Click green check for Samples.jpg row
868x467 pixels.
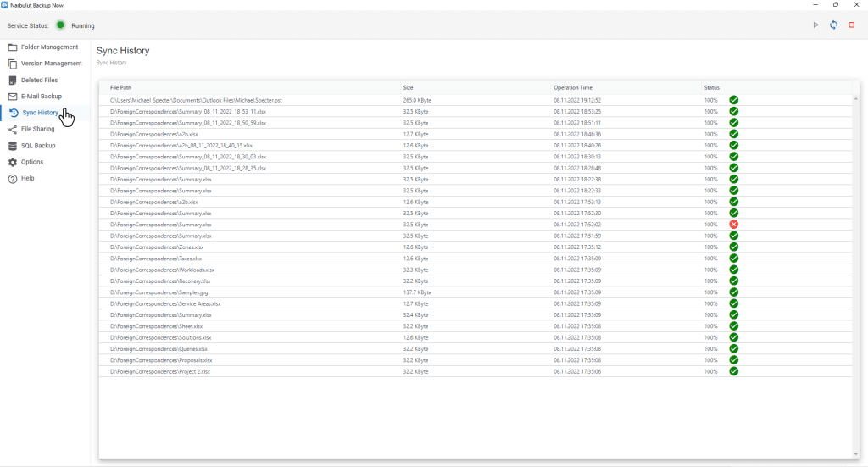733,292
